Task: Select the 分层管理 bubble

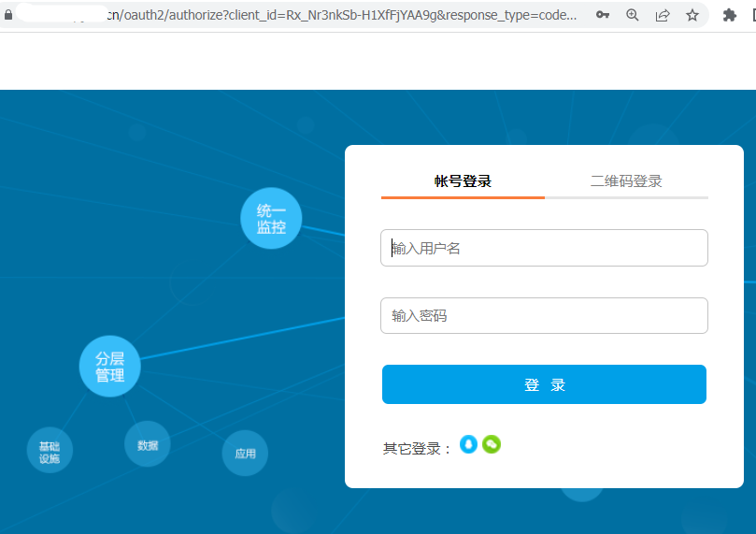Action: click(x=109, y=367)
